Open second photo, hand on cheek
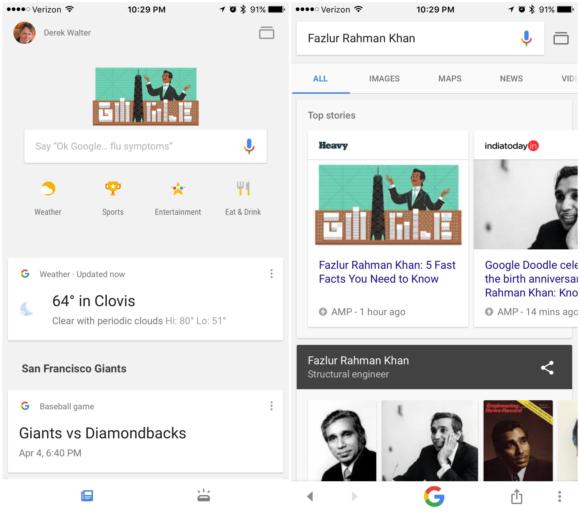This screenshot has width=580, height=514. (429, 440)
